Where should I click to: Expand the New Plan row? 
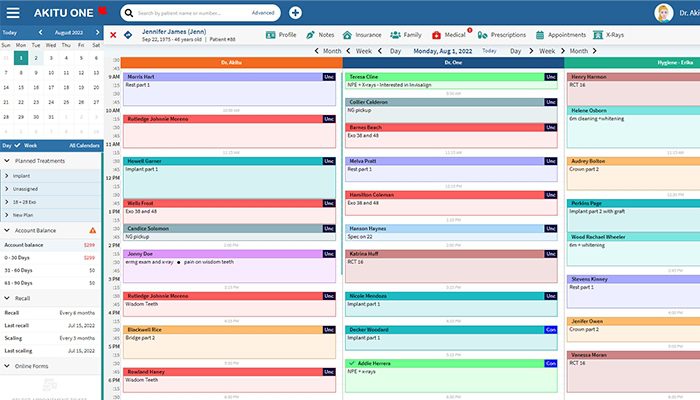click(7, 215)
